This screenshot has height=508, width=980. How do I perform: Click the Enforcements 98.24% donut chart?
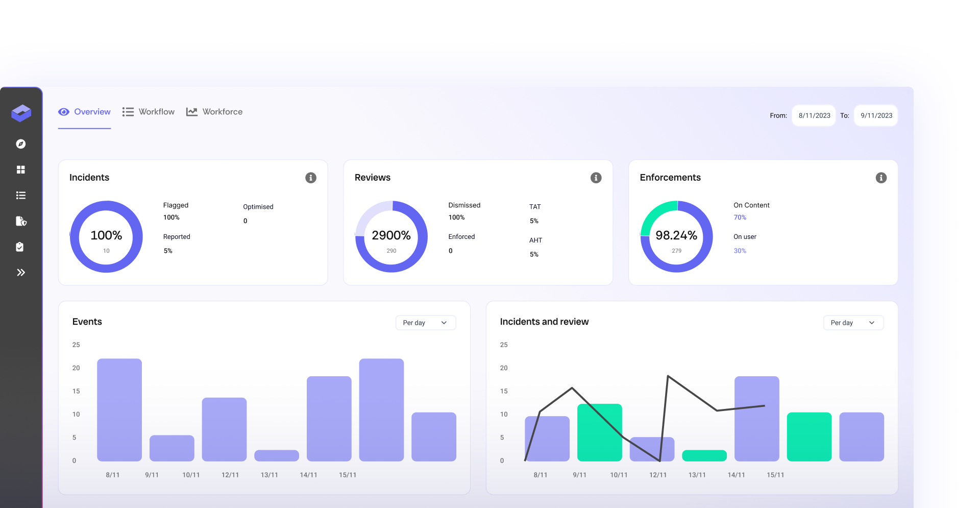coord(676,237)
